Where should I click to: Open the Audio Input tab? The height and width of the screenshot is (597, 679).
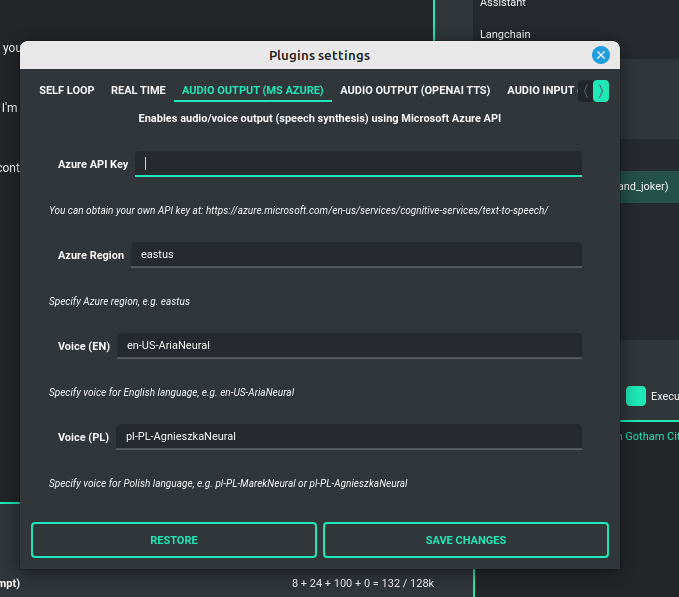pos(540,90)
